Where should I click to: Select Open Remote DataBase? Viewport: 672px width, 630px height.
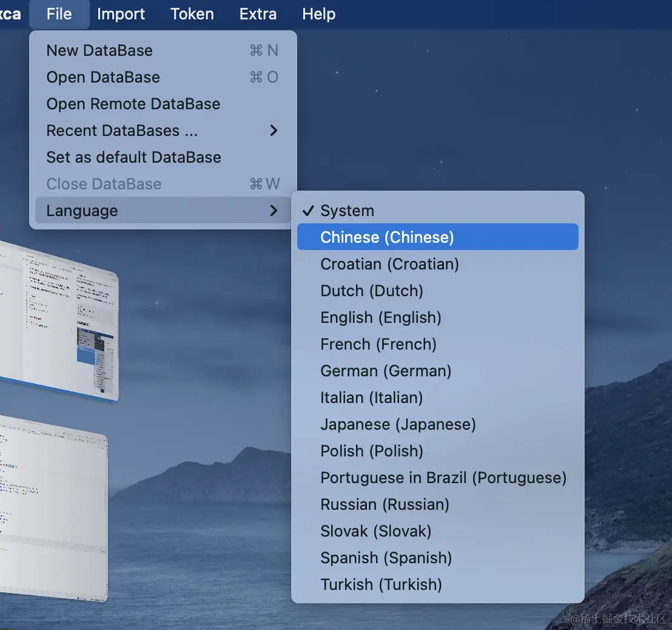(163, 104)
